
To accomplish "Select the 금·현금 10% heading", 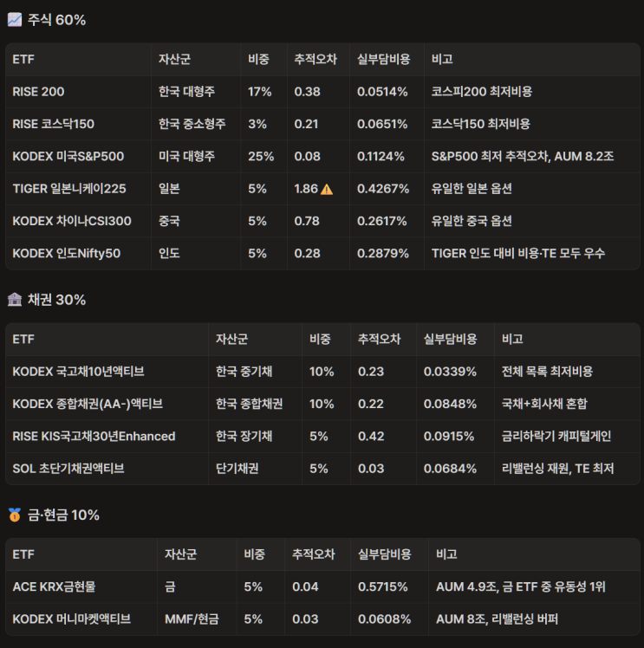I will (63, 515).
